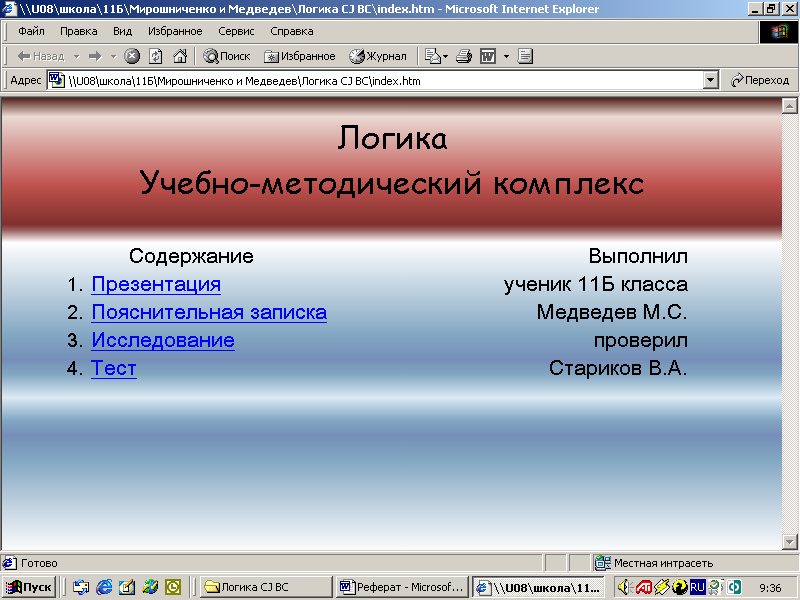This screenshot has width=800, height=600.
Task: Click the Пуск Start button
Action: pos(30,587)
